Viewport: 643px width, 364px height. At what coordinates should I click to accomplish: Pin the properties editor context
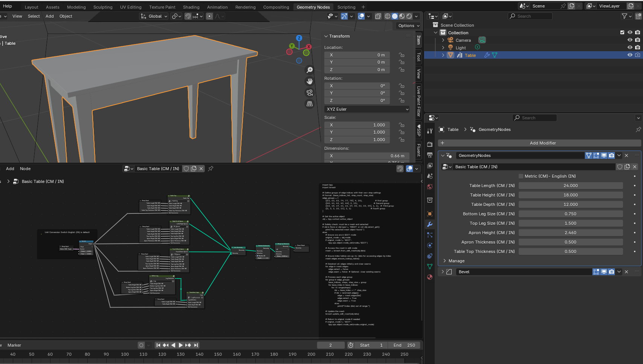coord(638,129)
